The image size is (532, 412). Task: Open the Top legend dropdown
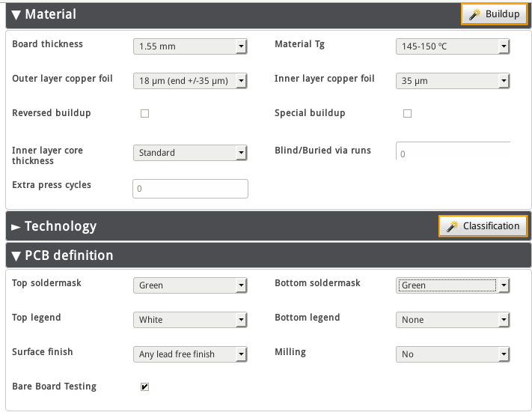(x=190, y=320)
